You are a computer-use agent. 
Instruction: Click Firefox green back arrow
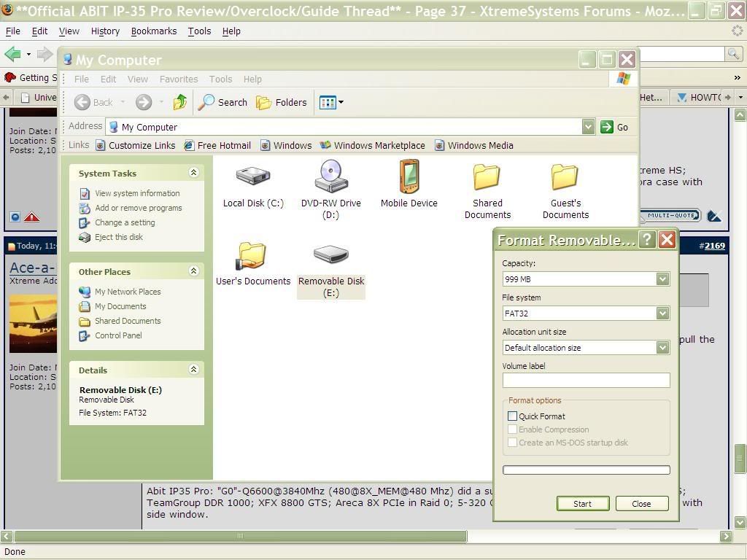(x=13, y=54)
